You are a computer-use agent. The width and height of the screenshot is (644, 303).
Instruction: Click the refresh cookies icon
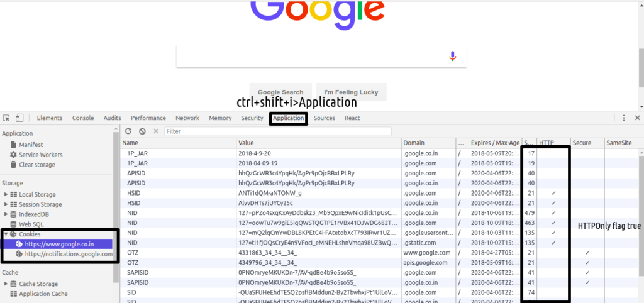(x=128, y=131)
